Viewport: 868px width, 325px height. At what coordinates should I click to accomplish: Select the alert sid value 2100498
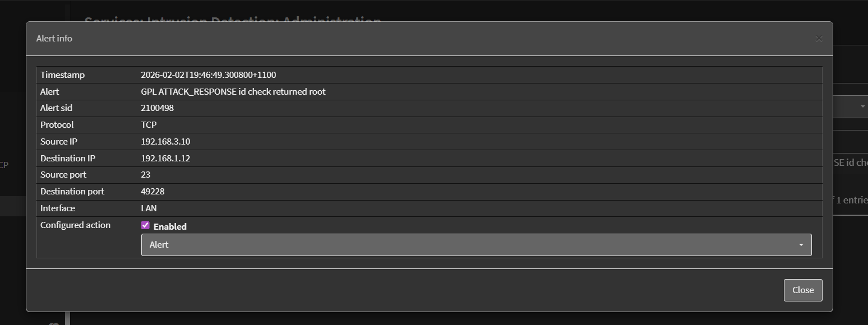(157, 108)
